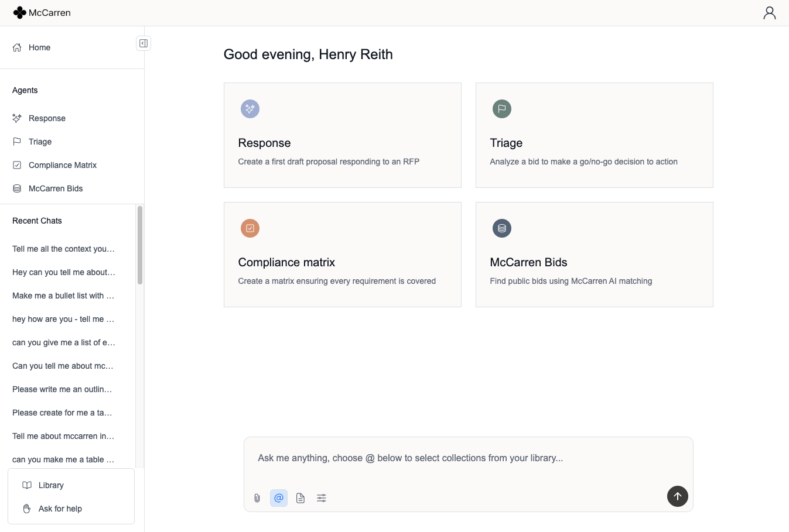Click the Library book icon
Viewport: 789px width, 532px height.
(27, 485)
